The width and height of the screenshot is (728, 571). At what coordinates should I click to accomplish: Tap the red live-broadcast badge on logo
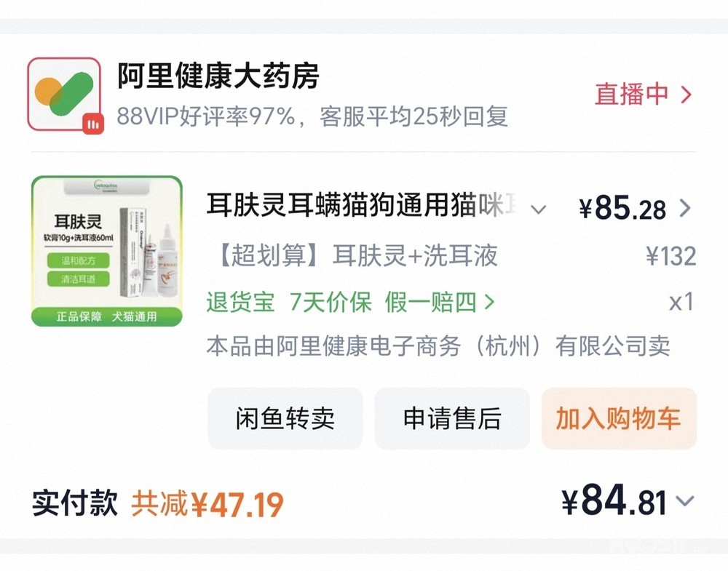pos(92,124)
